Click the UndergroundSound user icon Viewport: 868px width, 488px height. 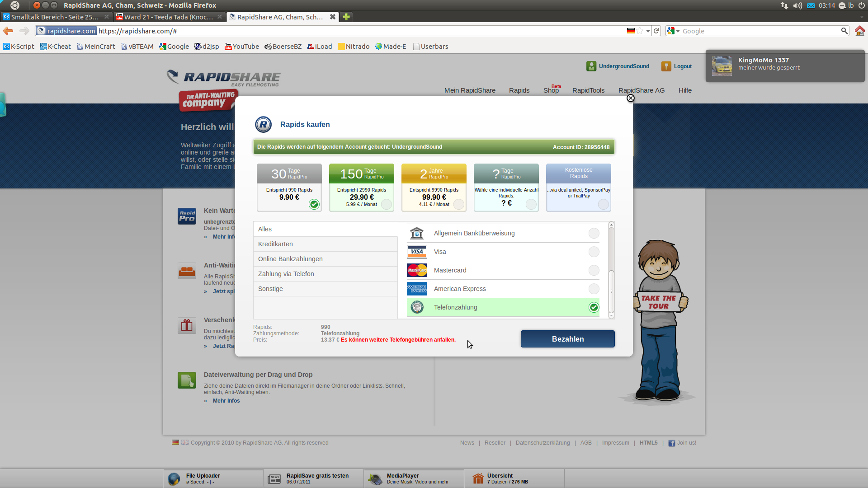[591, 66]
